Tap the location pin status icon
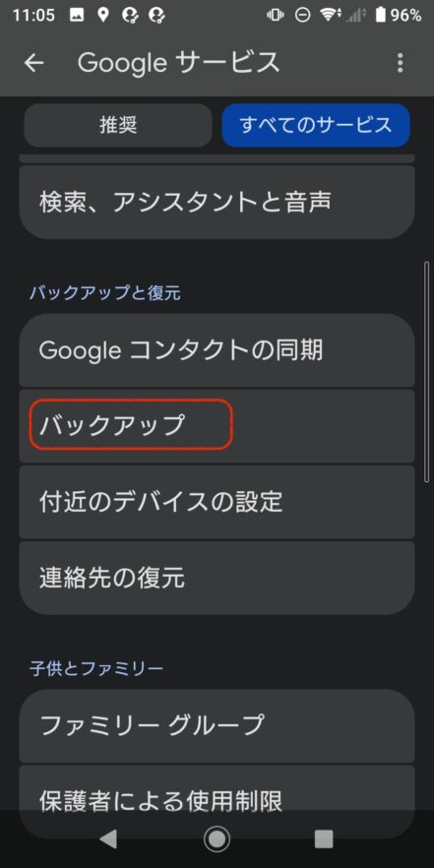Screen dimensions: 434x868 coord(103,15)
